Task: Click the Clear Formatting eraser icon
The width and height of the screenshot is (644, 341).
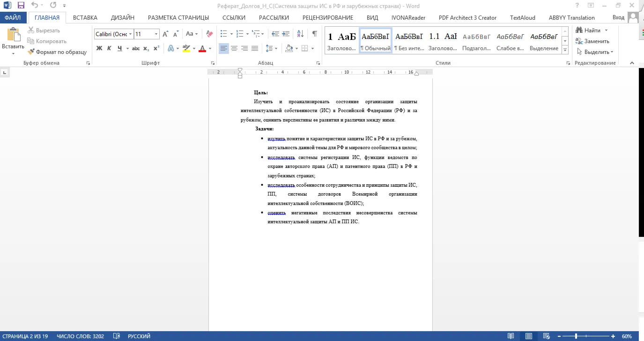Action: pyautogui.click(x=209, y=34)
